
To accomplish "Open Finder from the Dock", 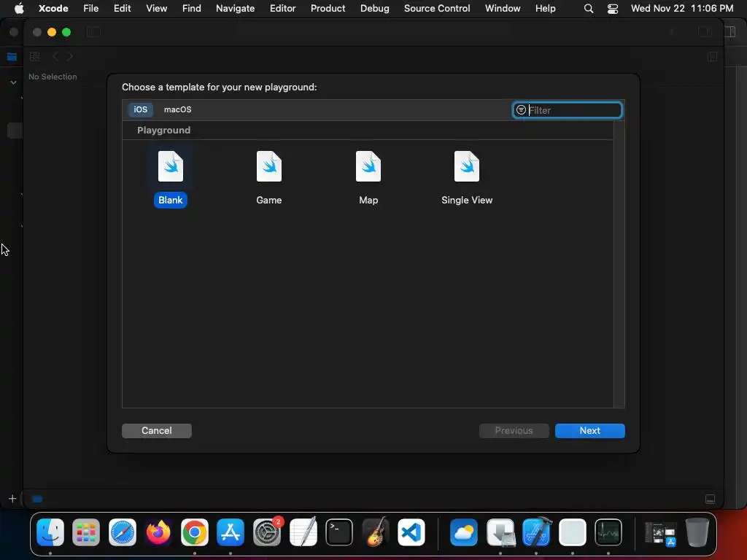I will (50, 532).
